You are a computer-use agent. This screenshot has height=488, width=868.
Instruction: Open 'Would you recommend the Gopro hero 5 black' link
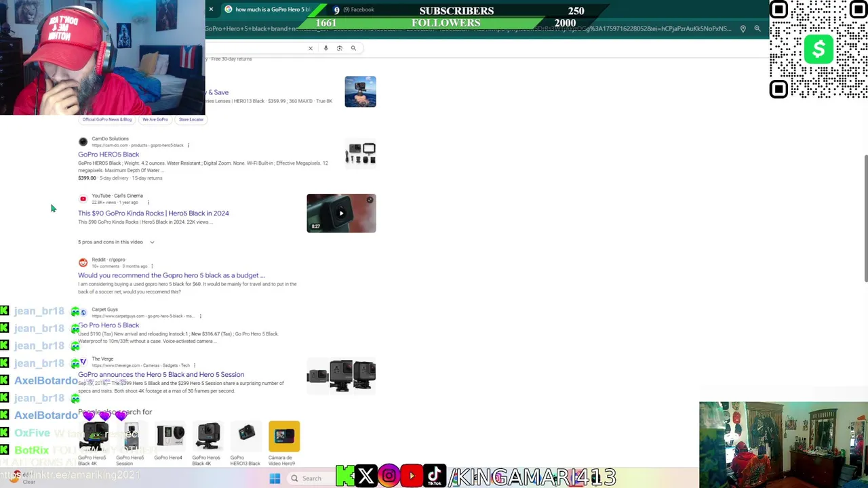(x=171, y=275)
